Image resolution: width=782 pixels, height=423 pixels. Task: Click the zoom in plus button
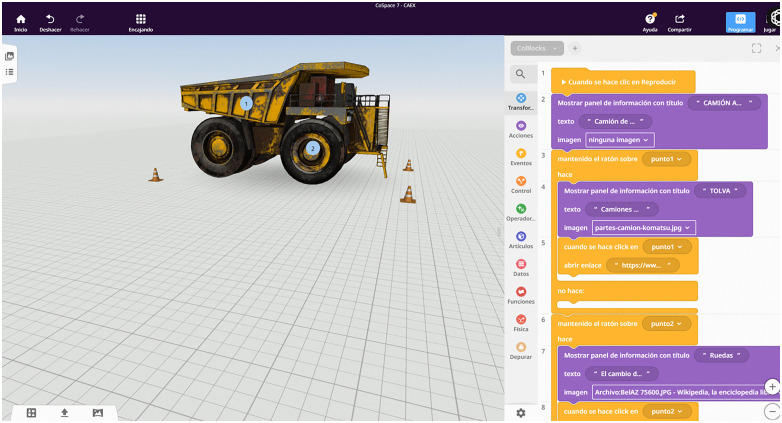click(772, 387)
